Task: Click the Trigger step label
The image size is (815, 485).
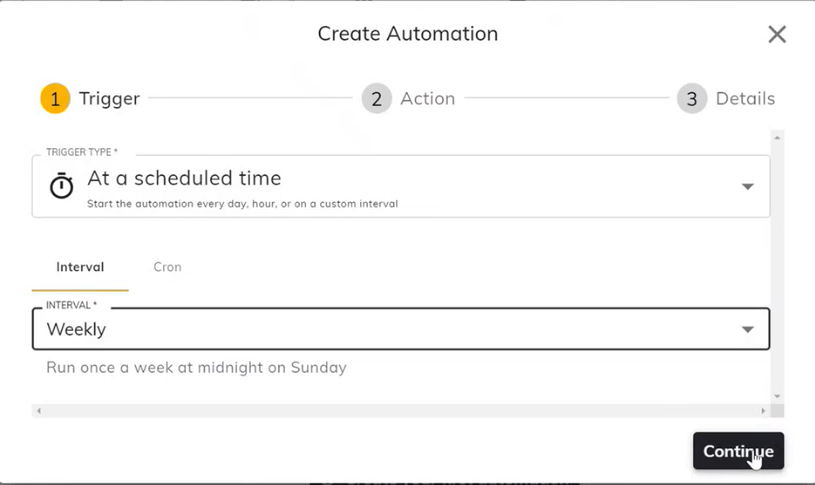Action: tap(109, 98)
